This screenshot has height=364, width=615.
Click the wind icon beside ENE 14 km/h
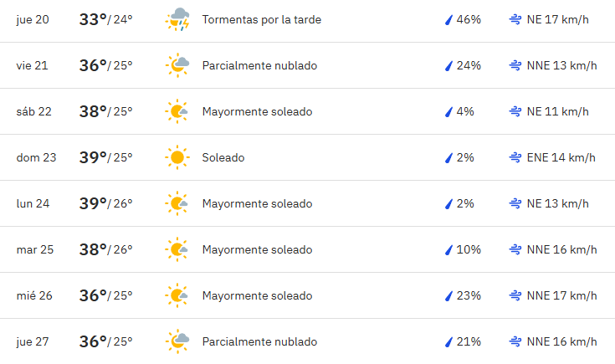point(515,157)
